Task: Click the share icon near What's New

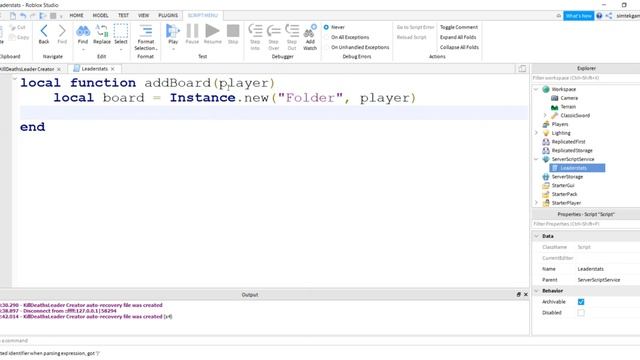Action: (609, 16)
